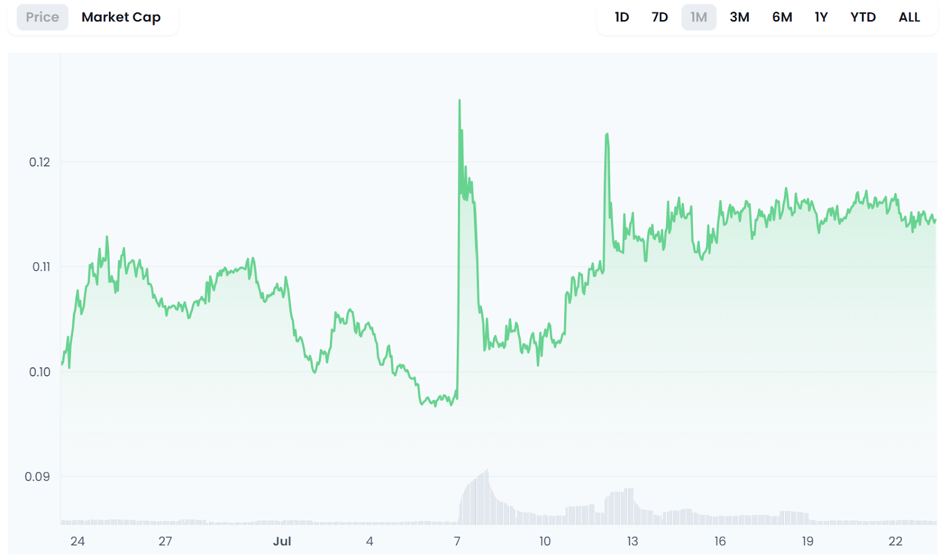Screen dimensions: 948x560
Task: Click the Jul date axis label
Action: pos(282,541)
